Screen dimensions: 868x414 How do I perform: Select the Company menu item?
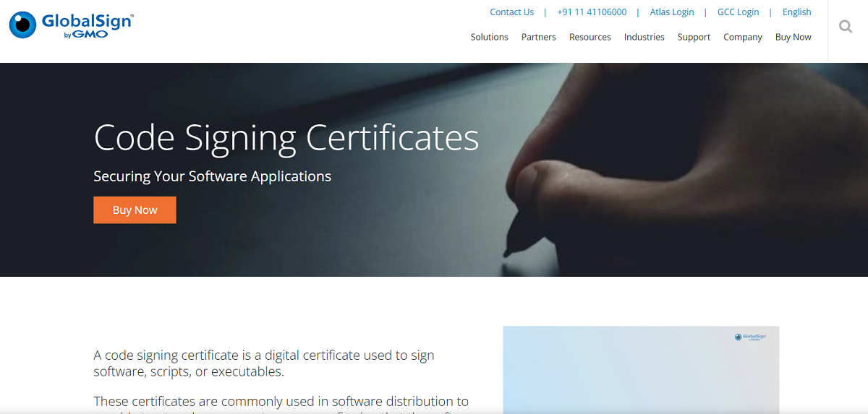coord(742,37)
